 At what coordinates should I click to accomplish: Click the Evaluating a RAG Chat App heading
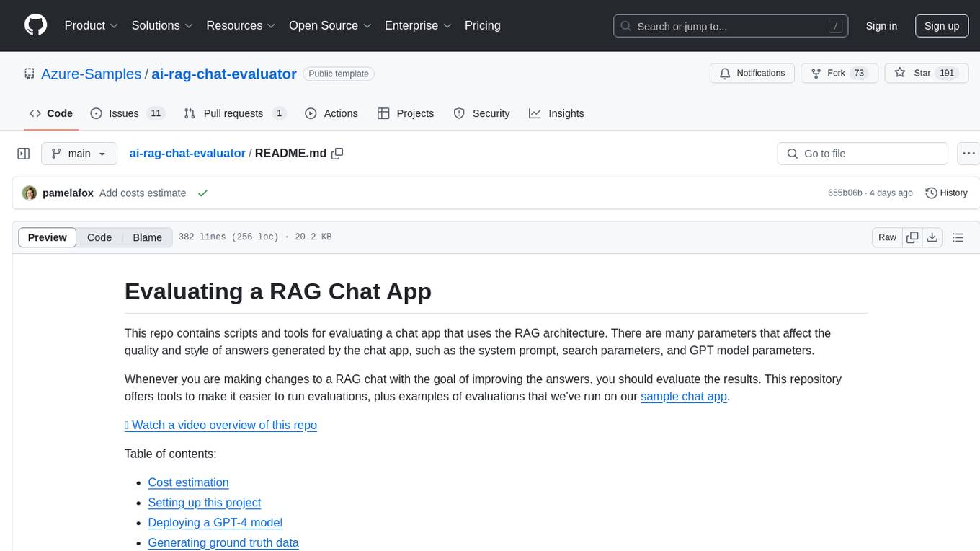coord(278,291)
